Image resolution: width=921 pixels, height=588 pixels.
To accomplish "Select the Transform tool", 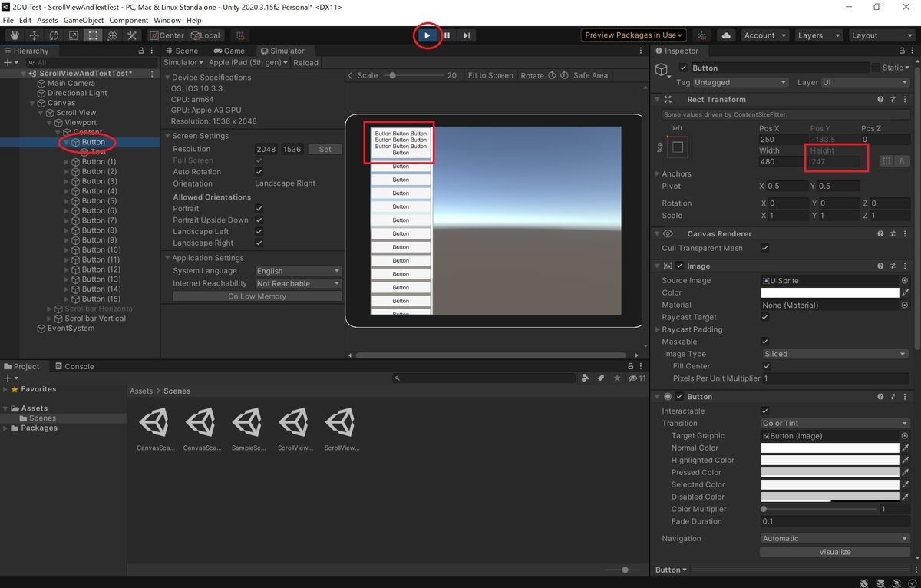I will point(112,35).
